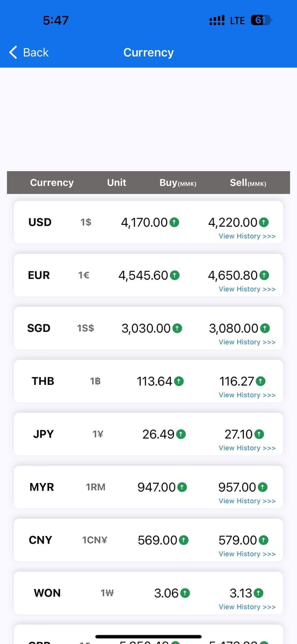Open View History for SGD

(x=247, y=342)
